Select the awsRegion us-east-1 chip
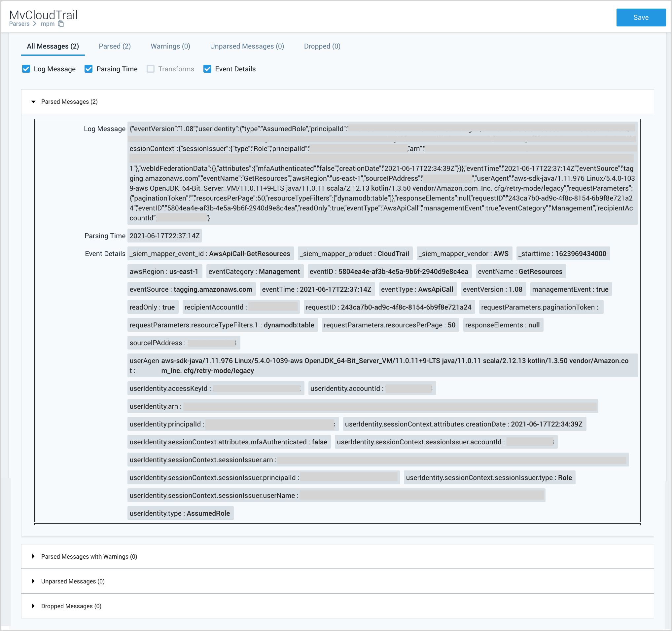The width and height of the screenshot is (672, 631). [x=164, y=272]
